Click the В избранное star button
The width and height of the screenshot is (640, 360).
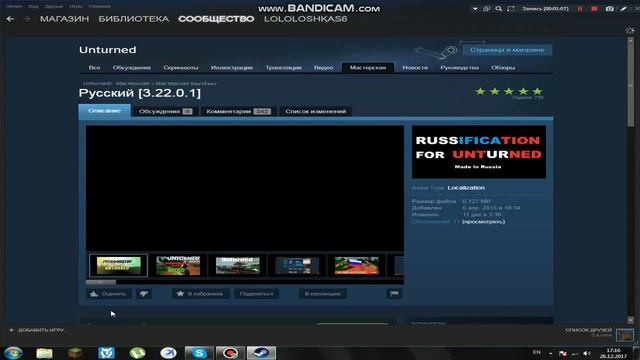200,293
